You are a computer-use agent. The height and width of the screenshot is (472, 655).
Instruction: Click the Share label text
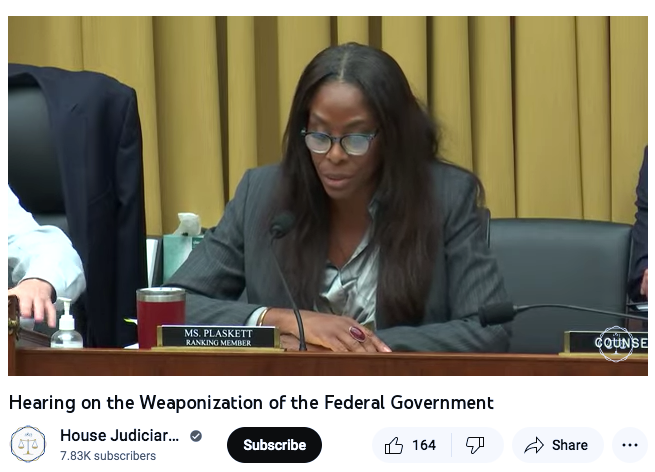tap(570, 445)
